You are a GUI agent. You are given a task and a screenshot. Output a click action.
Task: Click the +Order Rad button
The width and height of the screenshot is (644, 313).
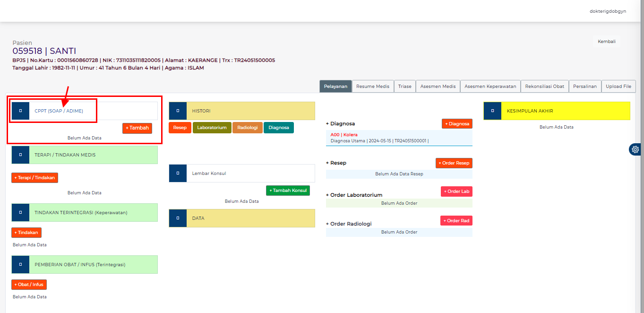coord(456,220)
